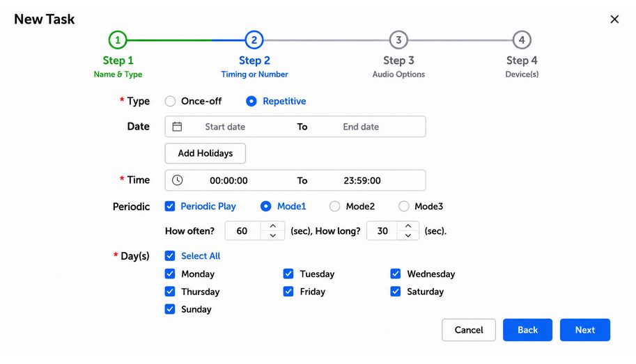Click the How long 30 input
Viewport: 636px width, 364px height.
point(382,230)
